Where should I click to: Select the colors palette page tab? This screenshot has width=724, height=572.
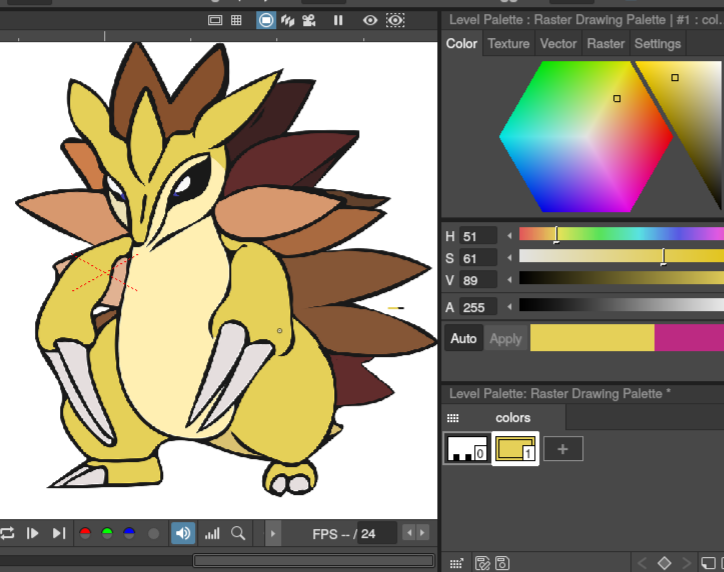(513, 418)
